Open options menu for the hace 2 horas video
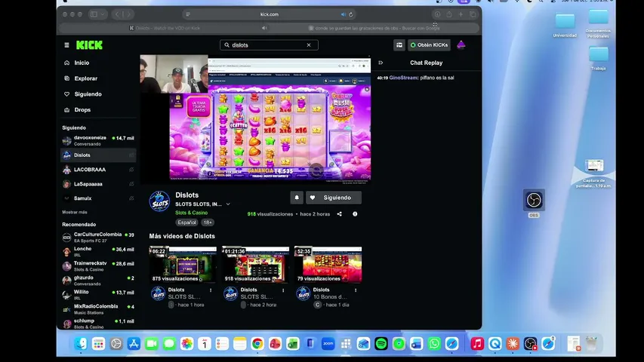This screenshot has width=644, height=362. tap(283, 290)
